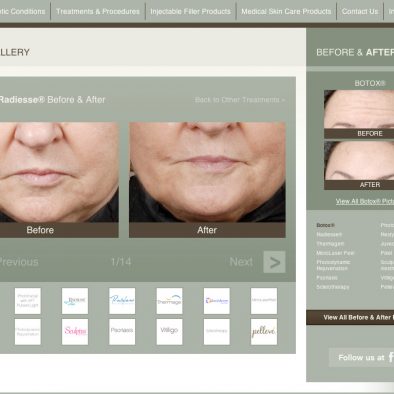Click the Previous gallery link

point(19,262)
